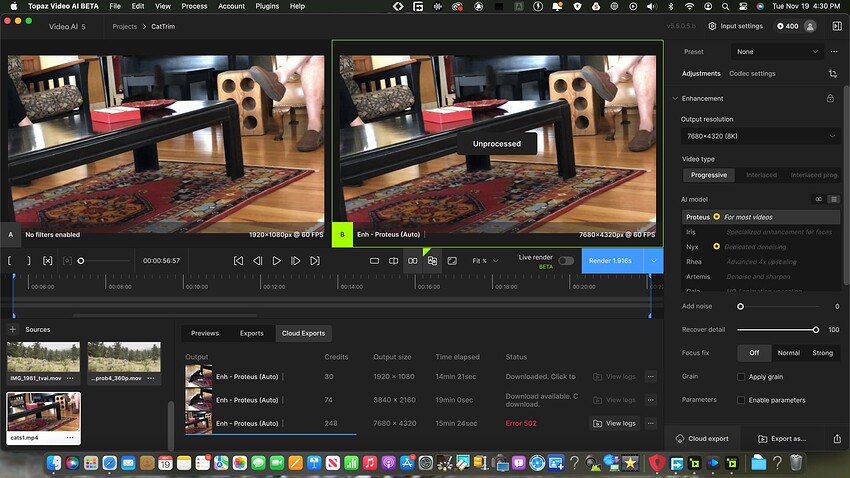Image resolution: width=850 pixels, height=478 pixels.
Task: Jump to the last frame of the video
Action: (x=315, y=261)
